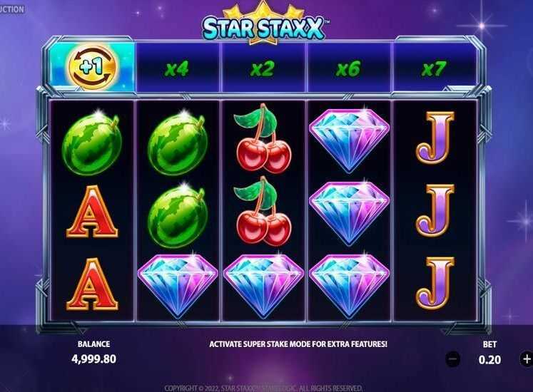Click the x2 multiplier above reel three
533x392 pixels.
262,69
